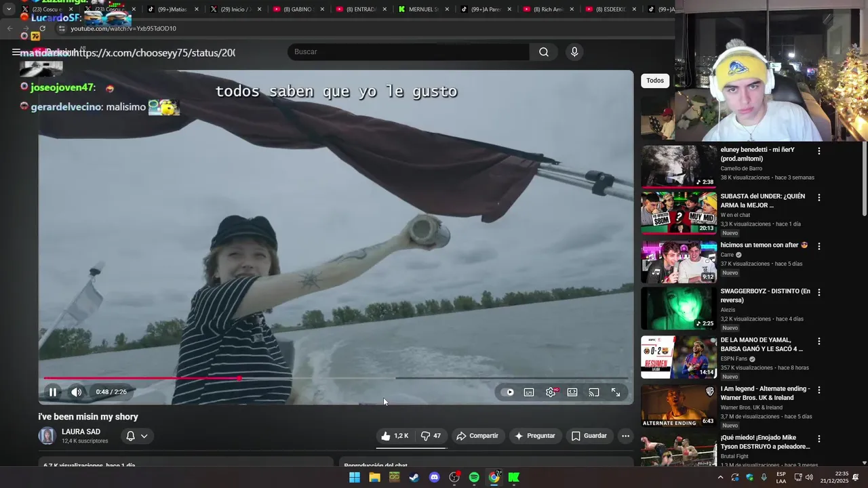The width and height of the screenshot is (868, 488).
Task: Open the LAURA SAD channel avatar
Action: click(47, 436)
